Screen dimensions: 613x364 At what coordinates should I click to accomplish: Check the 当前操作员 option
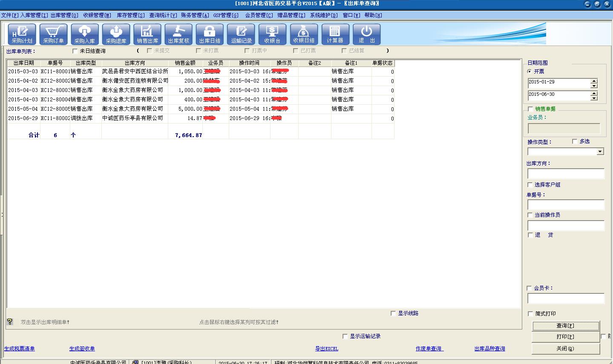coord(530,215)
